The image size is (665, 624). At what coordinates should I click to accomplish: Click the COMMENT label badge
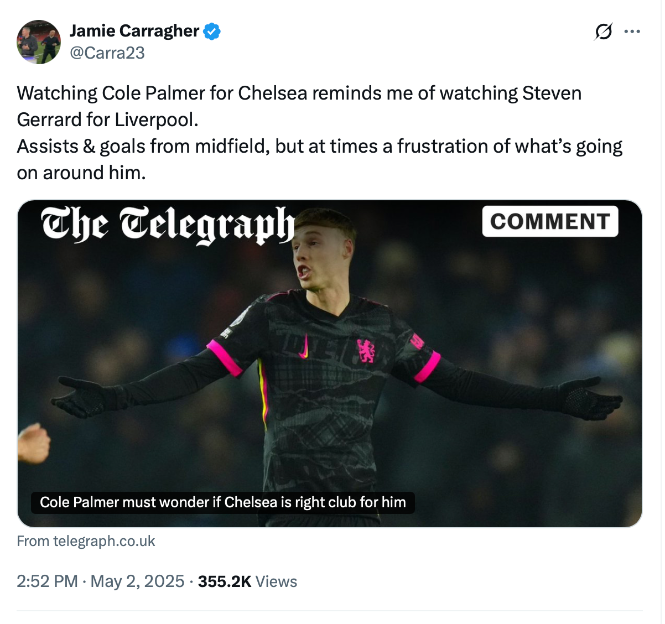(550, 221)
